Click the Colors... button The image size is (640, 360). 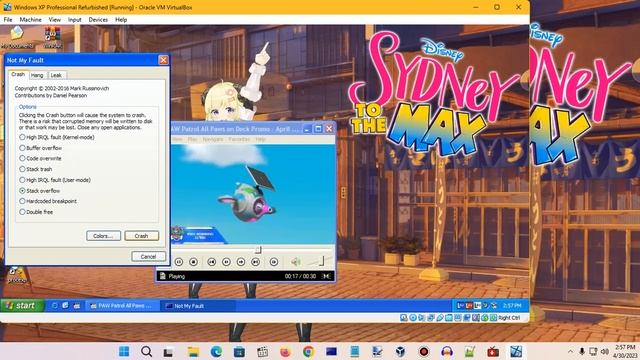point(103,236)
